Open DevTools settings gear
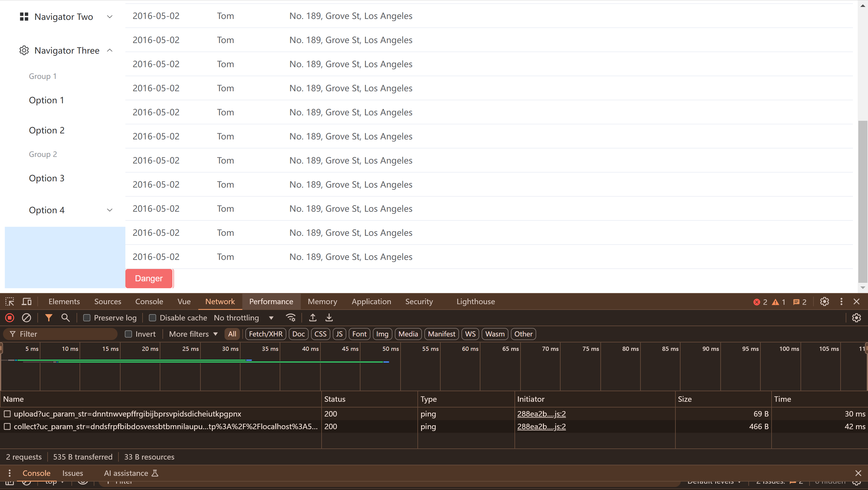Screen dimensions: 868x490 click(824, 301)
